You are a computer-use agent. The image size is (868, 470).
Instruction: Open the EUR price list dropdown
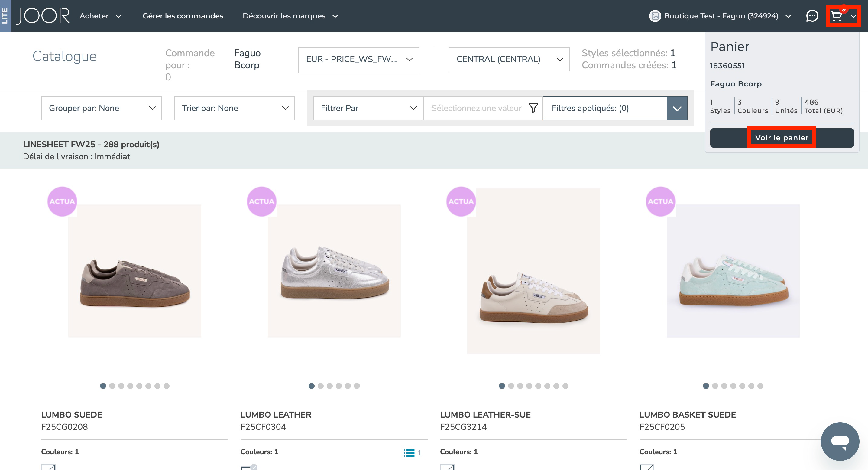coord(358,60)
